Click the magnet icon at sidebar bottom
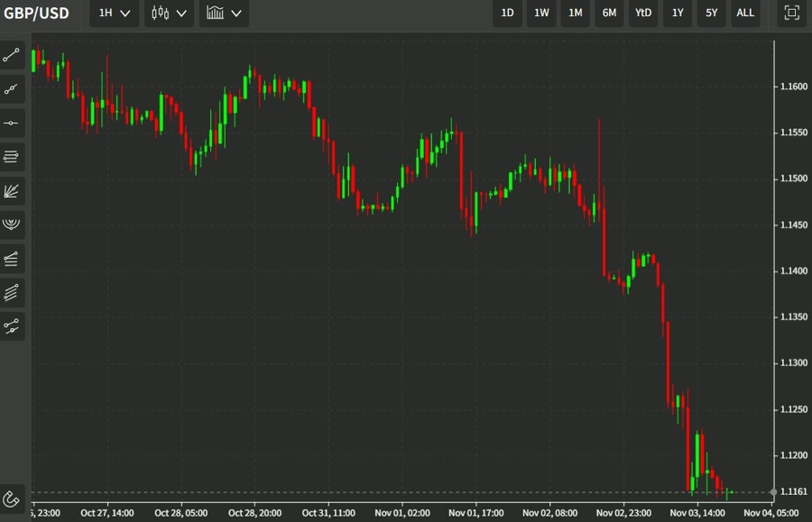The height and width of the screenshot is (522, 812). click(12, 499)
